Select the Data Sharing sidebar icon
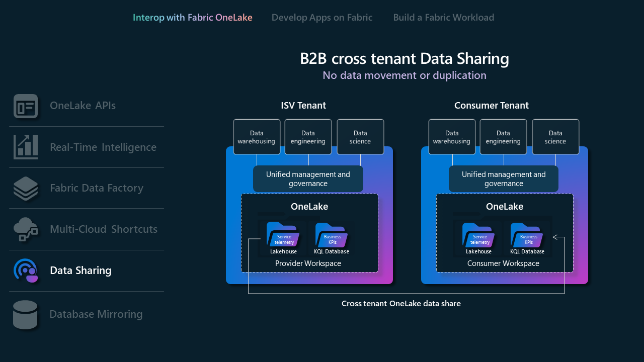The width and height of the screenshot is (644, 362). tap(26, 270)
